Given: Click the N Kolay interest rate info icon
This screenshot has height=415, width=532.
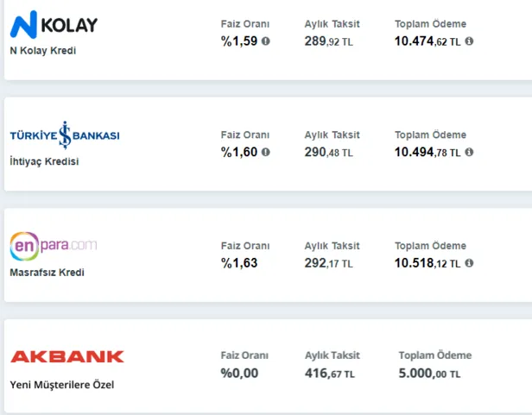Looking at the screenshot, I should 265,41.
